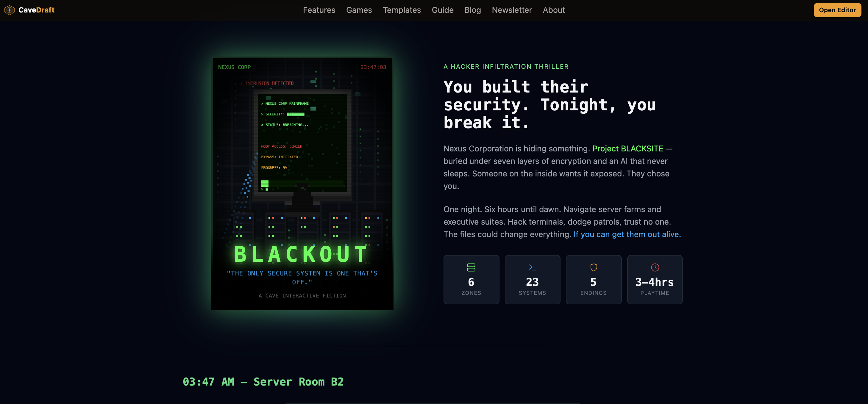This screenshot has height=404, width=868.
Task: Select the 3-4hrs PLAYTIME stat card
Action: click(654, 279)
